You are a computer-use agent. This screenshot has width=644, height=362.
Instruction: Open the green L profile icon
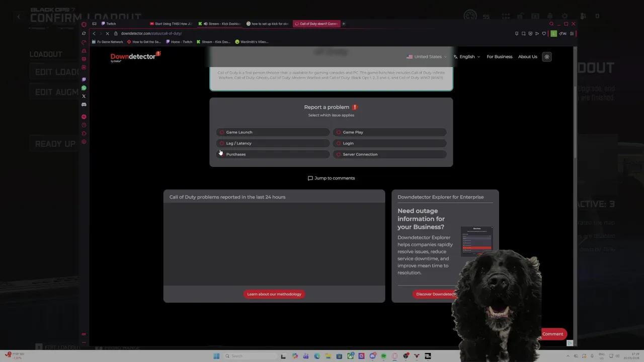click(x=553, y=34)
